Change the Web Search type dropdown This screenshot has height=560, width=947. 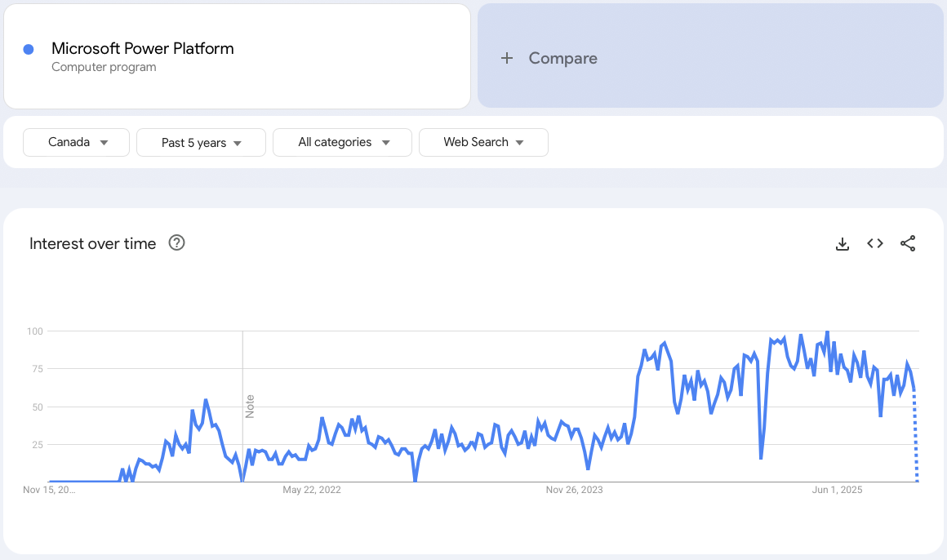coord(483,142)
